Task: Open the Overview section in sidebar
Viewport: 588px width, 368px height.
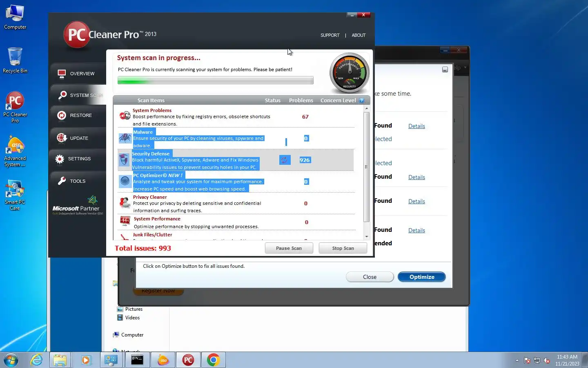Action: coord(78,74)
